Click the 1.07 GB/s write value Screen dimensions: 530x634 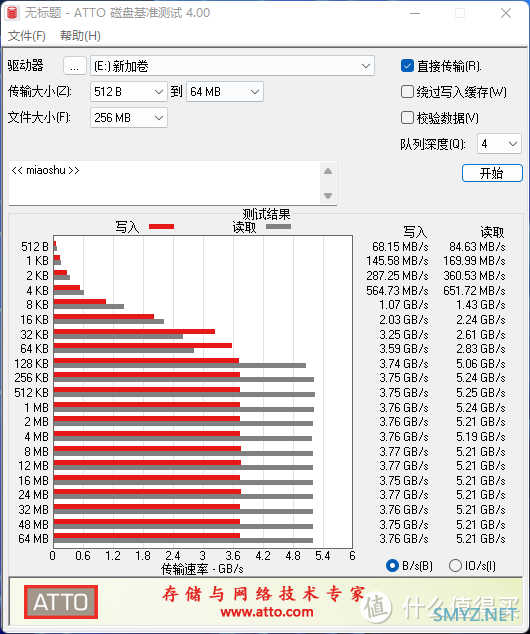tap(403, 305)
